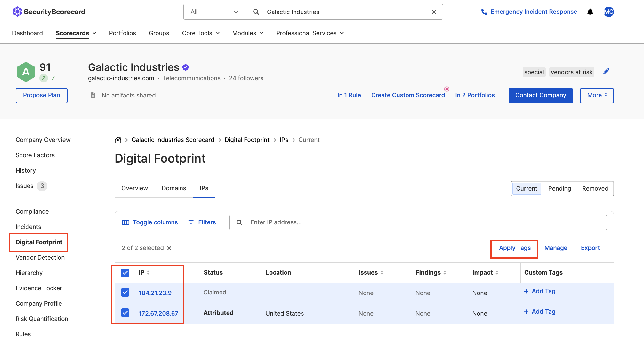Image resolution: width=644 pixels, height=351 pixels.
Task: Open the In 2 Portfolios link
Action: point(475,95)
